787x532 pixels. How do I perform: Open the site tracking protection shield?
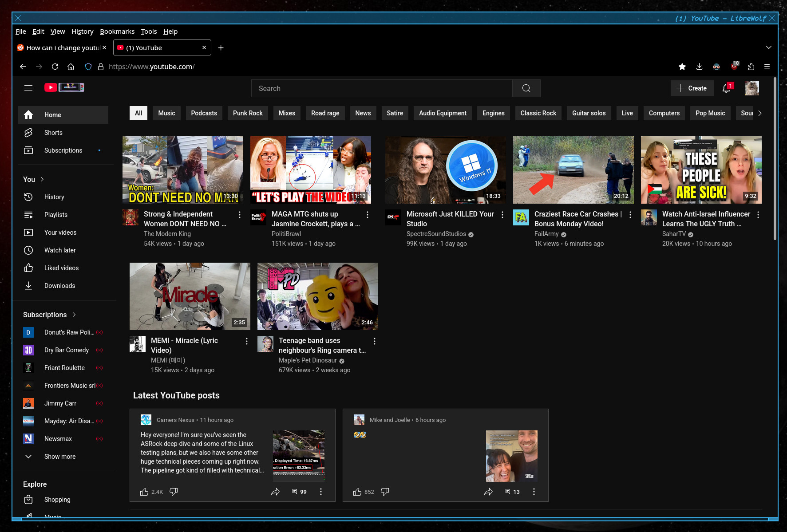point(88,67)
